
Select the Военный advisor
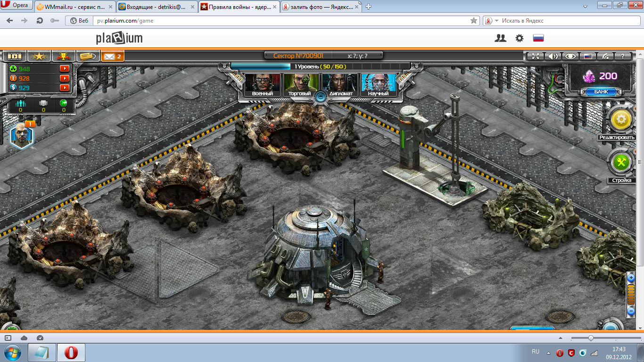pos(263,85)
